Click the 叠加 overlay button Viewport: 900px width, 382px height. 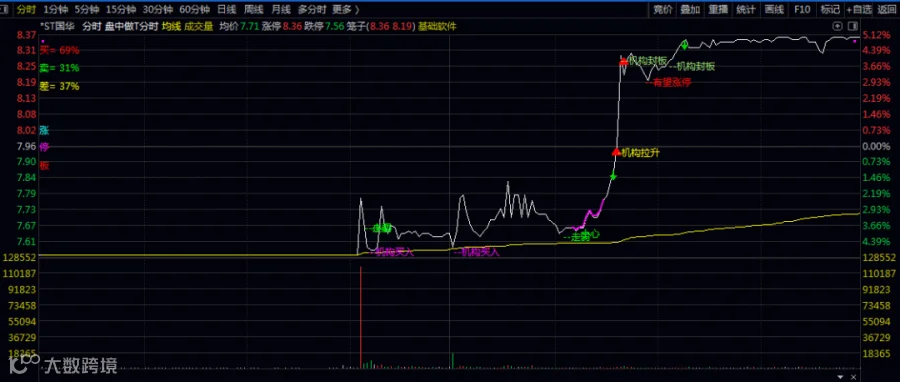coord(690,9)
